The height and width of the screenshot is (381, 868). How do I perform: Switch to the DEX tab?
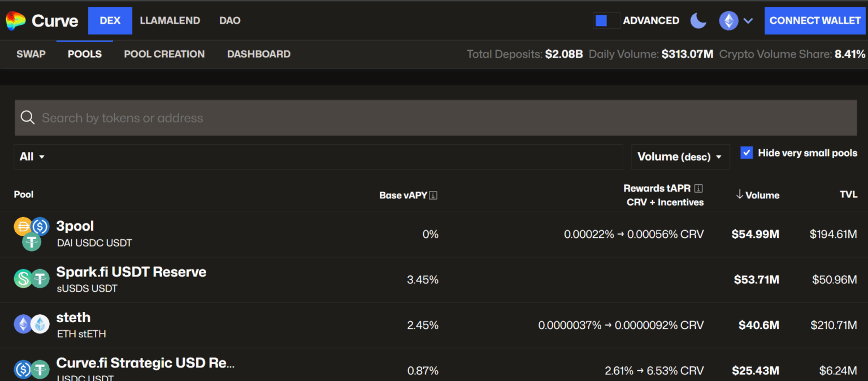tap(110, 21)
